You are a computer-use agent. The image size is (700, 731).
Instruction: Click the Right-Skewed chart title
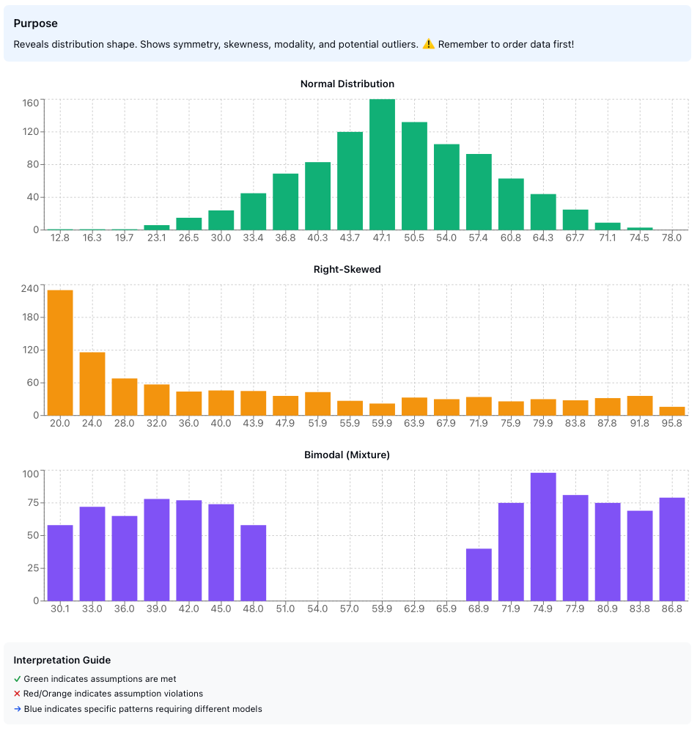347,269
